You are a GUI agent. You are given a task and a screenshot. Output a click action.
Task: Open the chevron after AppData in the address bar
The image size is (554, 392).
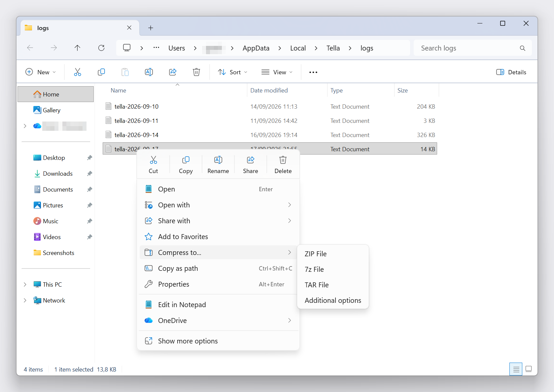click(x=280, y=48)
